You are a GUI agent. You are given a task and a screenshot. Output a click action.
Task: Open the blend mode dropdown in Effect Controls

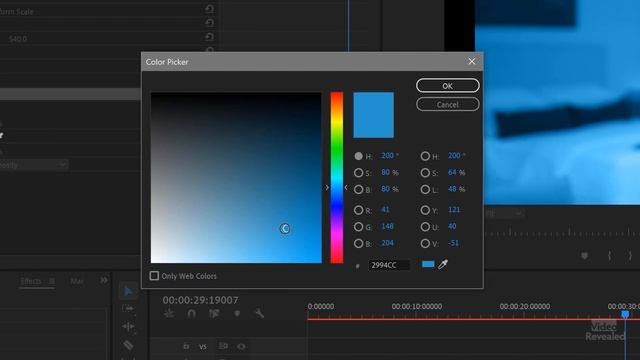tap(33, 165)
